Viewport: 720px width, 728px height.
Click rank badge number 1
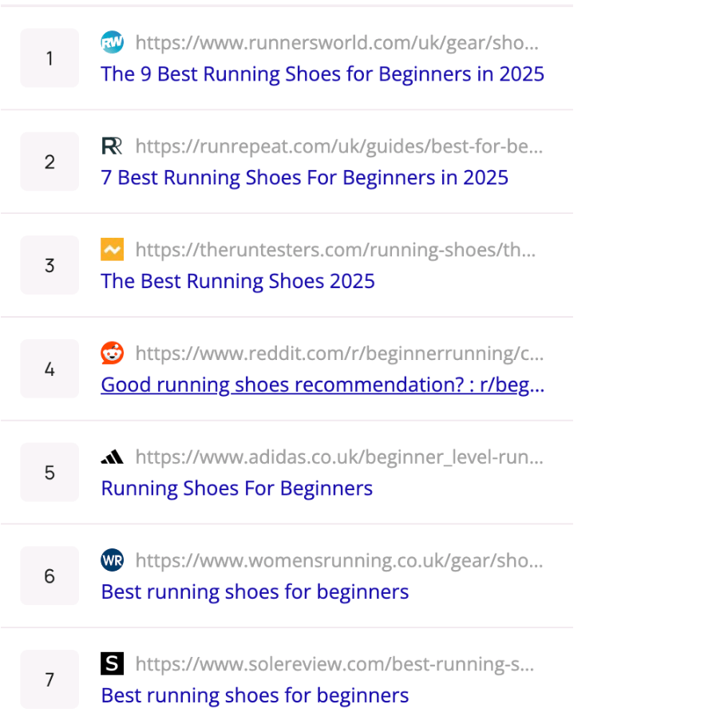pos(49,58)
